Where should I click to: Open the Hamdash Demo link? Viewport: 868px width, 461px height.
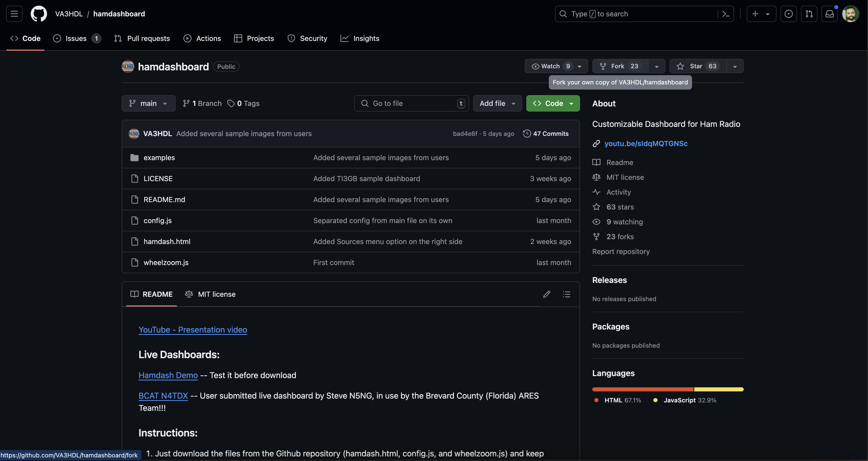(168, 375)
